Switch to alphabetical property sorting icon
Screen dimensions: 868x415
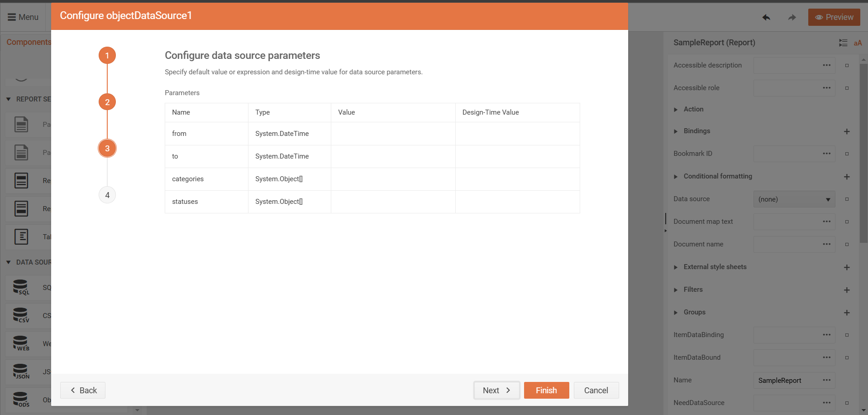click(858, 43)
